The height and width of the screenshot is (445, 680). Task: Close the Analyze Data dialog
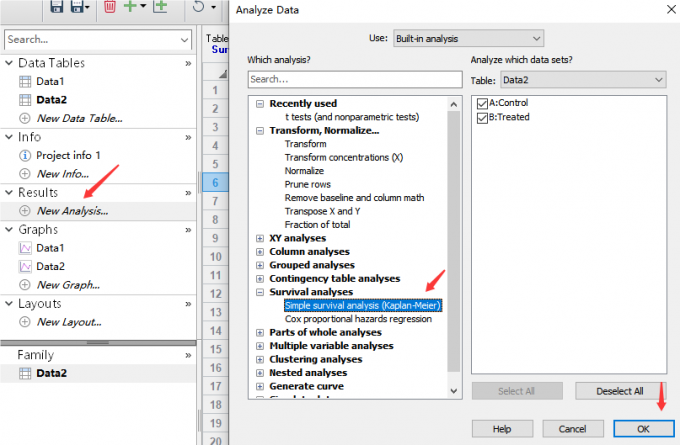(671, 9)
